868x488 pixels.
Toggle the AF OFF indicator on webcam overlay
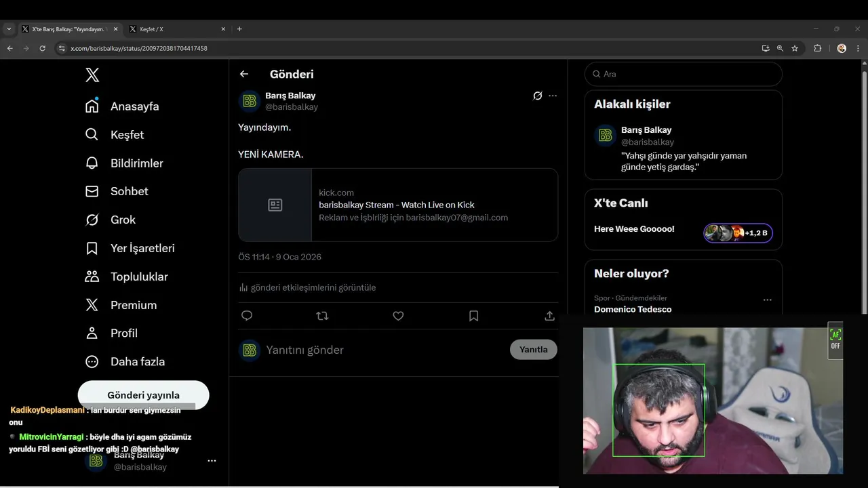coord(835,340)
